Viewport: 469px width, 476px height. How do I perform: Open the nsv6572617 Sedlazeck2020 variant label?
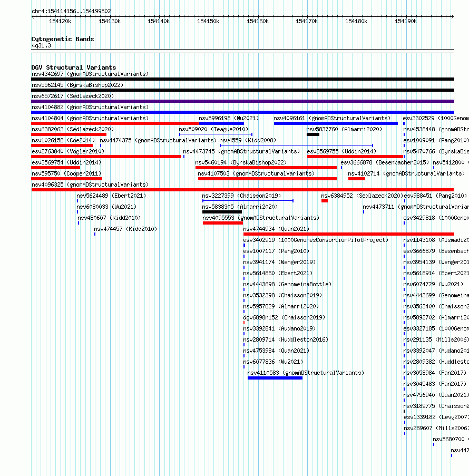(x=73, y=96)
